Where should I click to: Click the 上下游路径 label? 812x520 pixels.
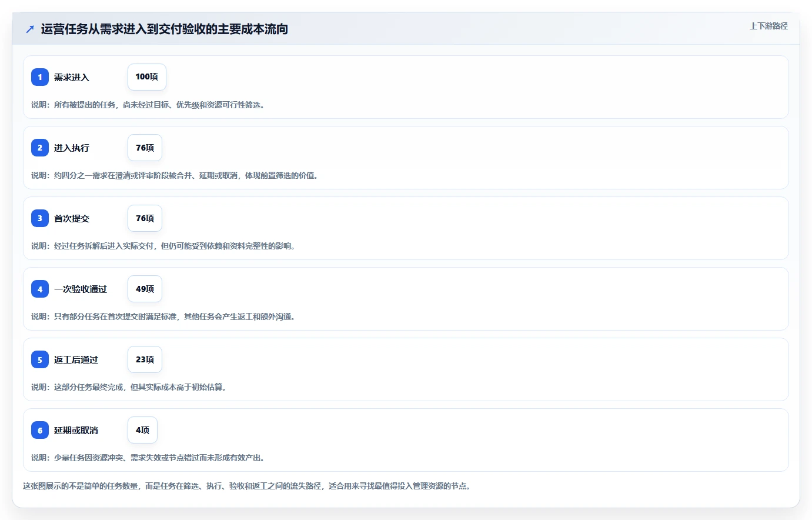tap(768, 26)
